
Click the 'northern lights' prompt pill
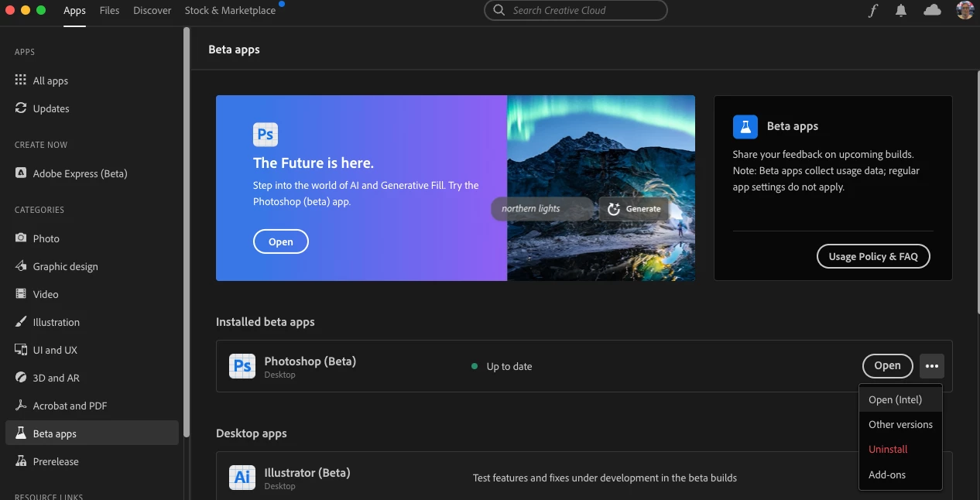point(543,209)
